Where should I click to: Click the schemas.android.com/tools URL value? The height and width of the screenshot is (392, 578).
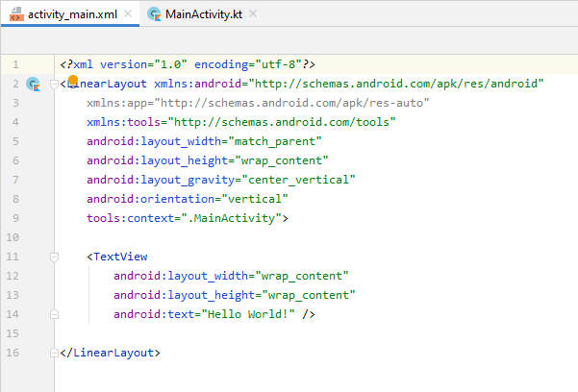click(282, 122)
